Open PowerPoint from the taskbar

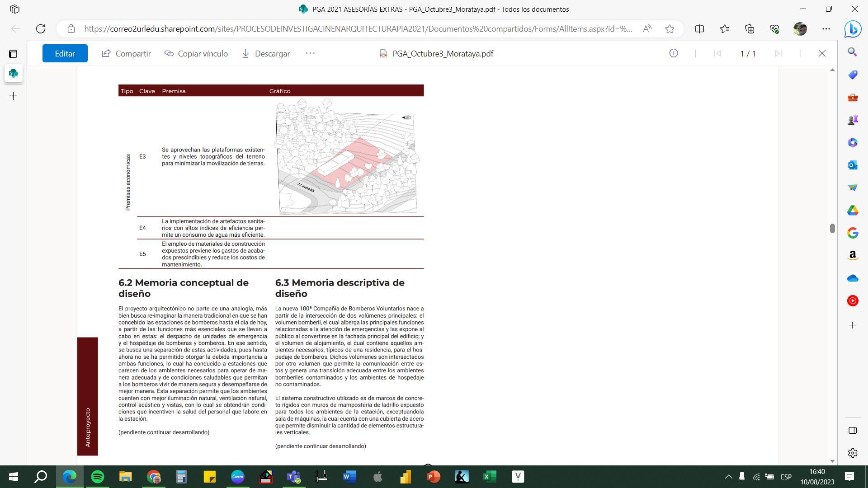pyautogui.click(x=434, y=476)
